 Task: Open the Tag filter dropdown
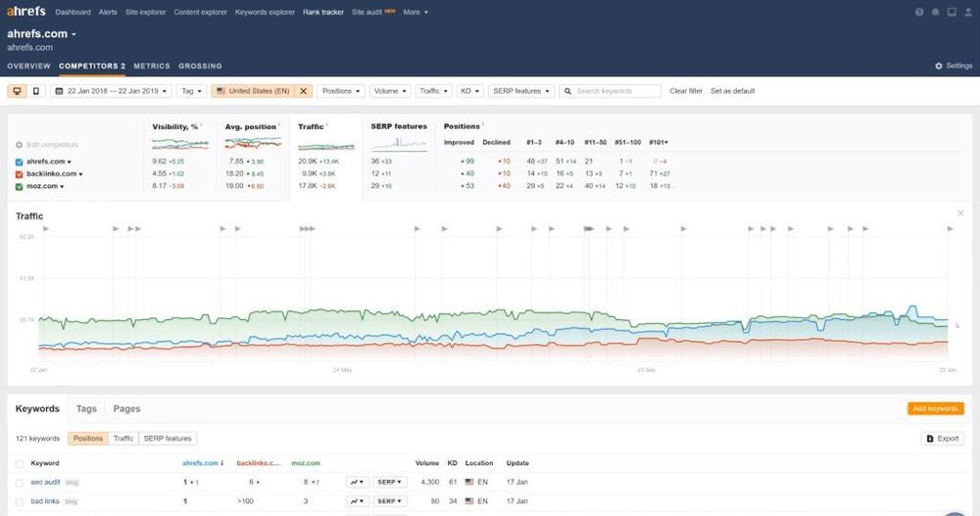191,91
